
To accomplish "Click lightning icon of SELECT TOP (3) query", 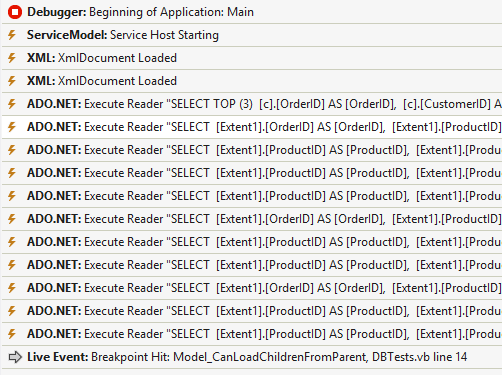I will click(12, 104).
